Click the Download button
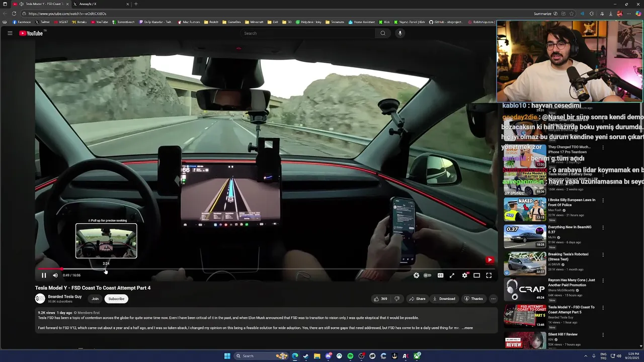The height and width of the screenshot is (362, 644). (x=444, y=299)
